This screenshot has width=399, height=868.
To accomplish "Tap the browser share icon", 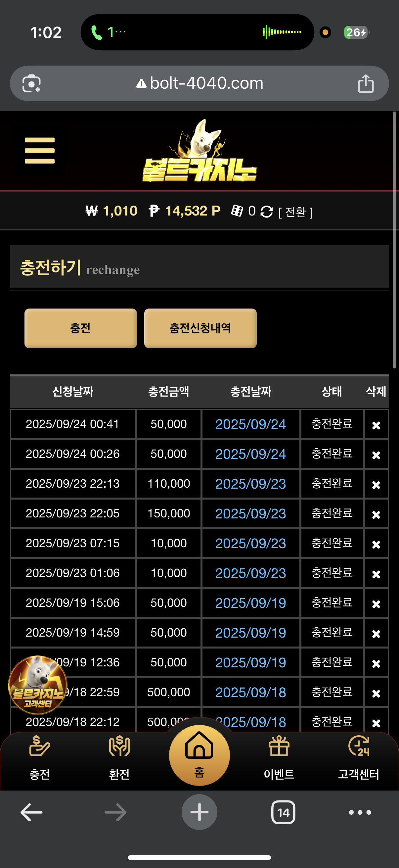I will (x=365, y=83).
